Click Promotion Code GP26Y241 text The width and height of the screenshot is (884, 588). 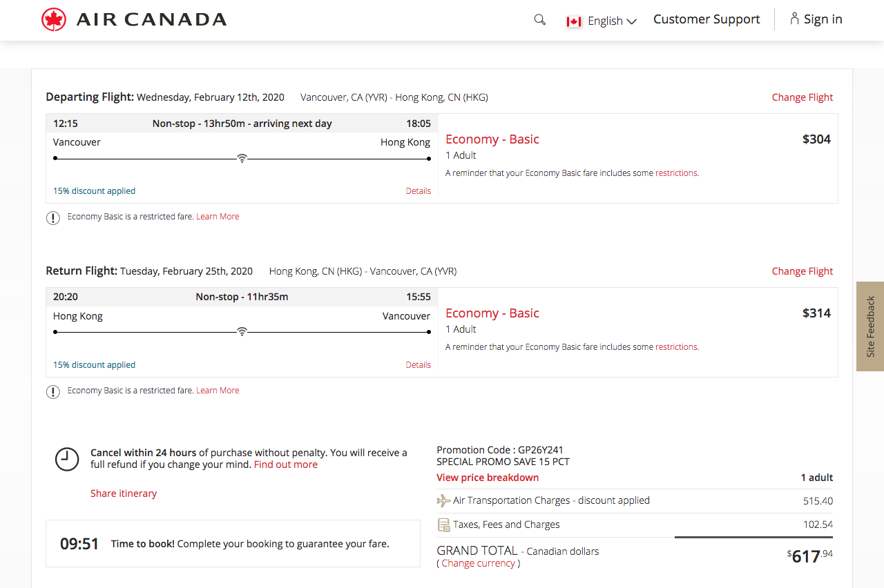(500, 450)
